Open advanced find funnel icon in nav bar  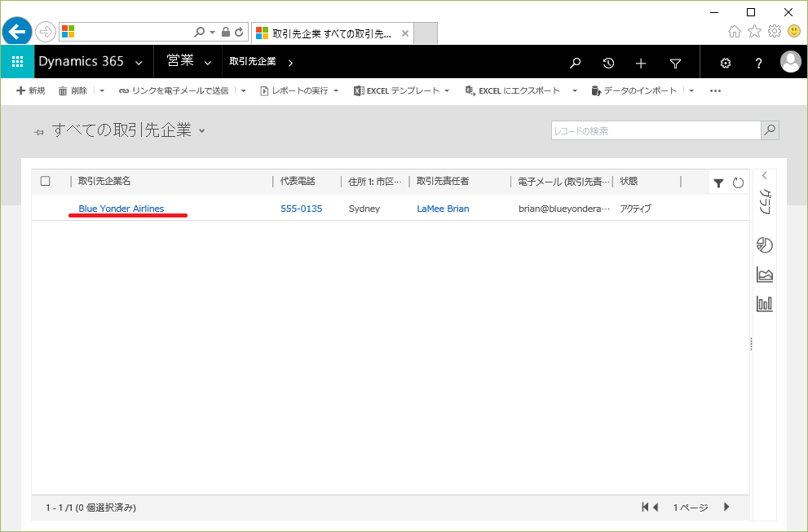tap(676, 64)
